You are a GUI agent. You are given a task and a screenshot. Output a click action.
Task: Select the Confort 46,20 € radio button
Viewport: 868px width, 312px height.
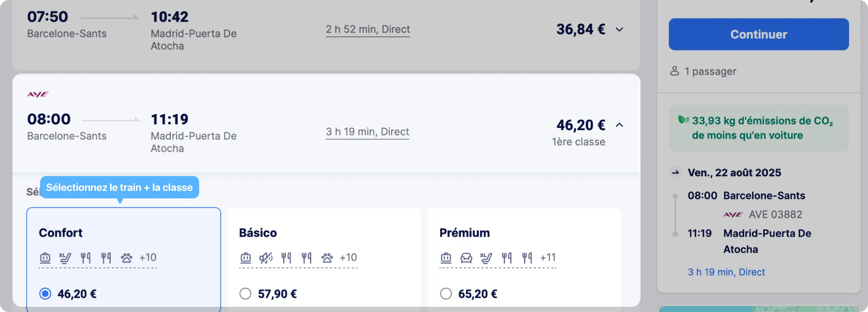[x=45, y=294]
